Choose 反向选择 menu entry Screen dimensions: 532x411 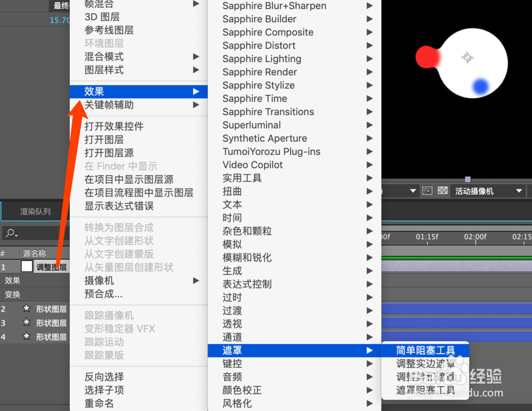tap(138, 376)
